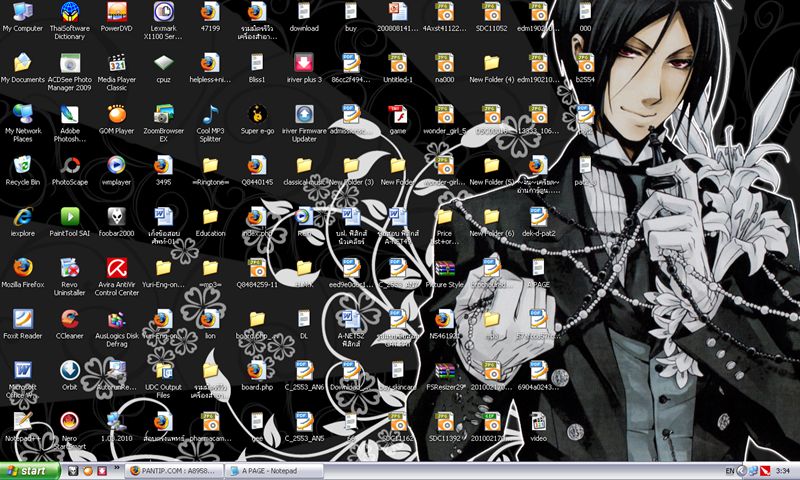Open the FSResizer29 archive icon
Viewport: 800px width, 480px height.
click(x=445, y=370)
